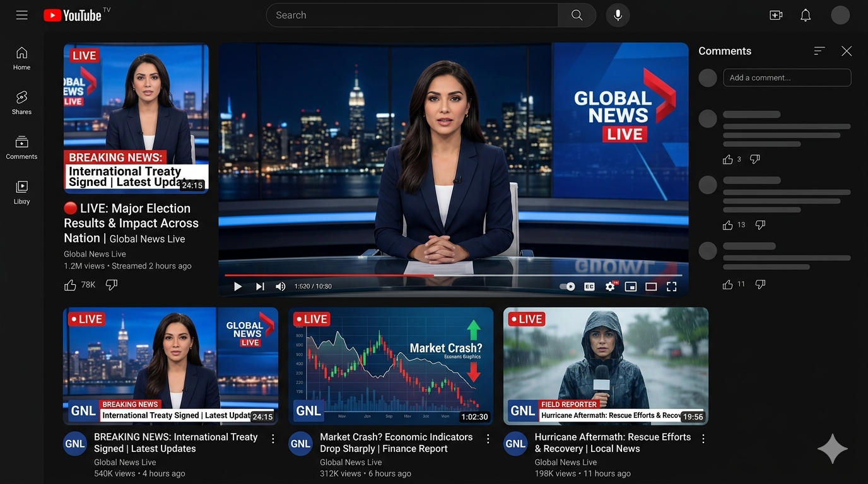
Task: Open more options for Hurricane Aftermath video
Action: 703,439
